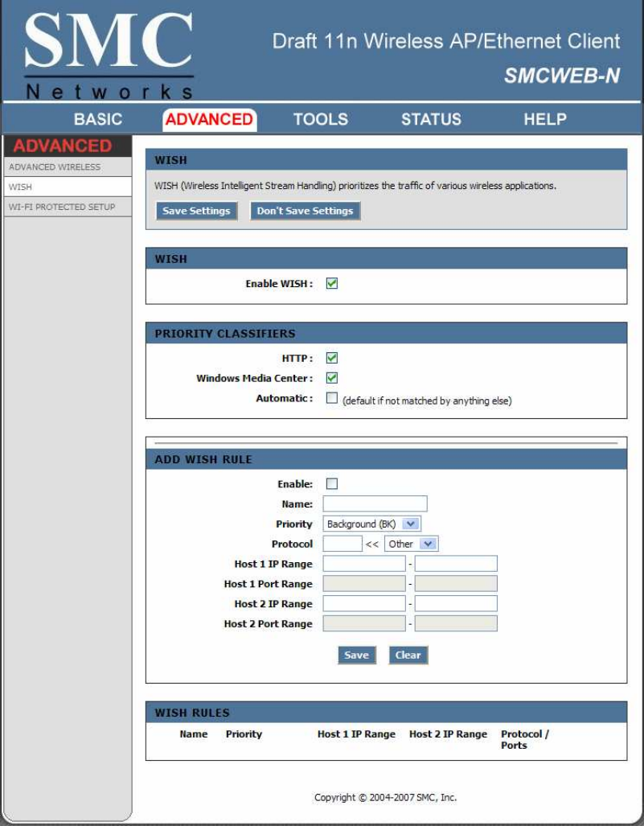Click the SMC Networks logo
Viewport: 644px width, 826px height.
[109, 55]
